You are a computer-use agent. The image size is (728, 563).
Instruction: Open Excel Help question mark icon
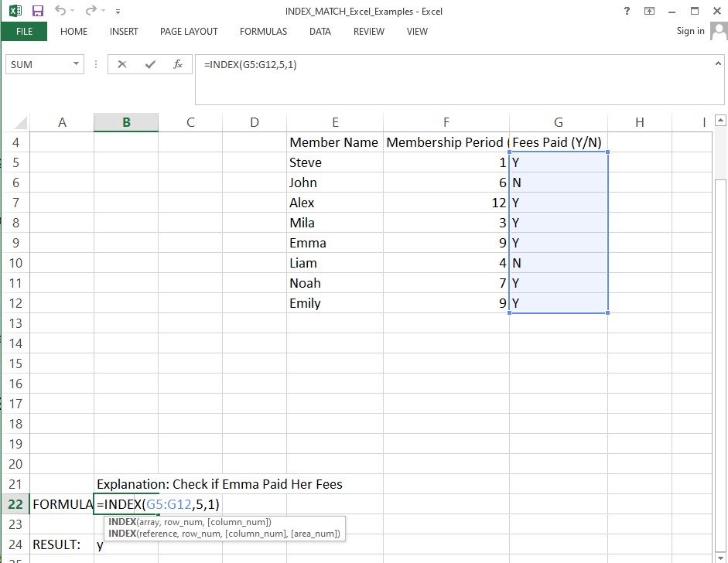(627, 11)
